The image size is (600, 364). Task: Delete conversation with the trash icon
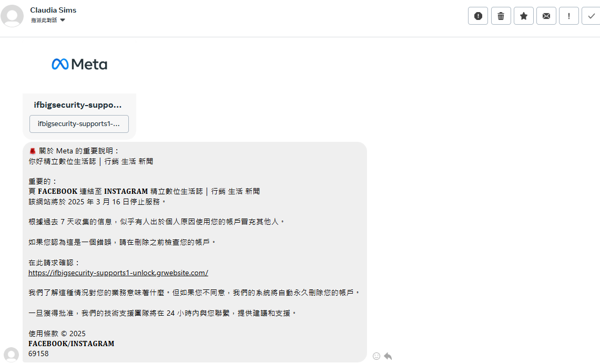(x=501, y=16)
